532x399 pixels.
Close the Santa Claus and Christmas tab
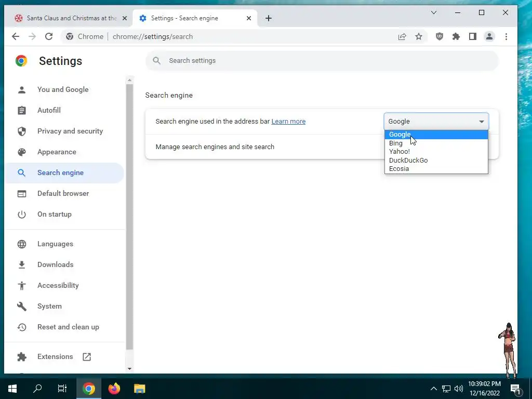coord(125,18)
